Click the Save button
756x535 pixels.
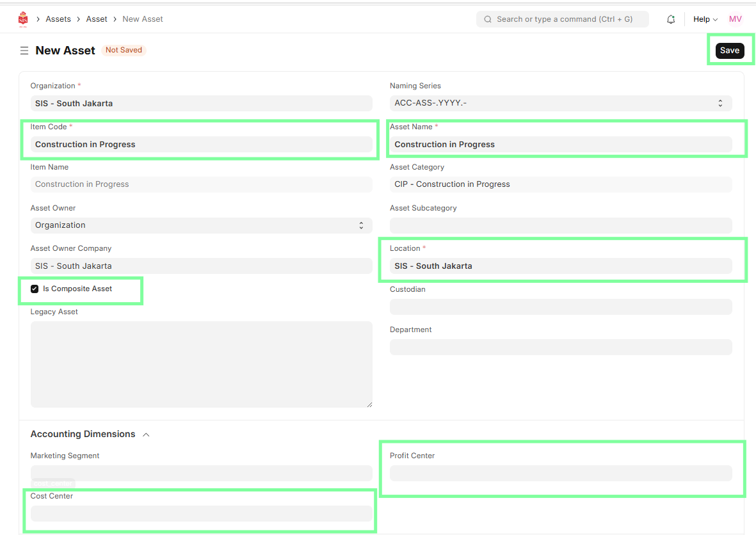click(729, 51)
